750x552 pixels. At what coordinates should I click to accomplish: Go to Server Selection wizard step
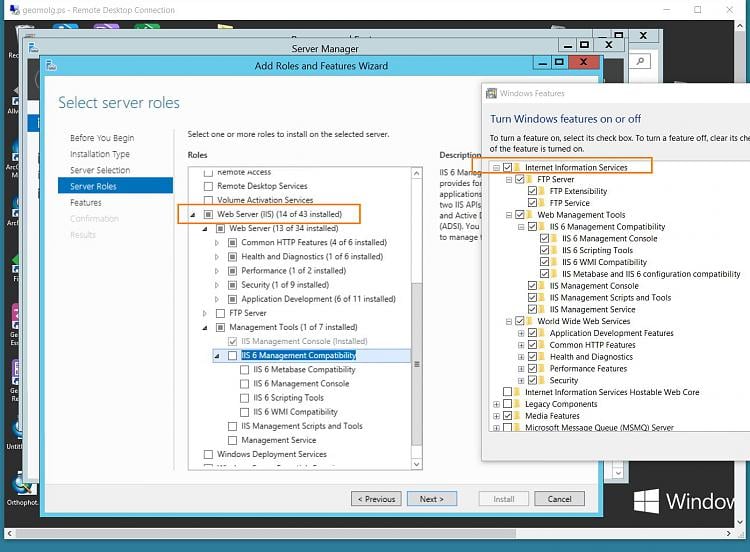(99, 170)
